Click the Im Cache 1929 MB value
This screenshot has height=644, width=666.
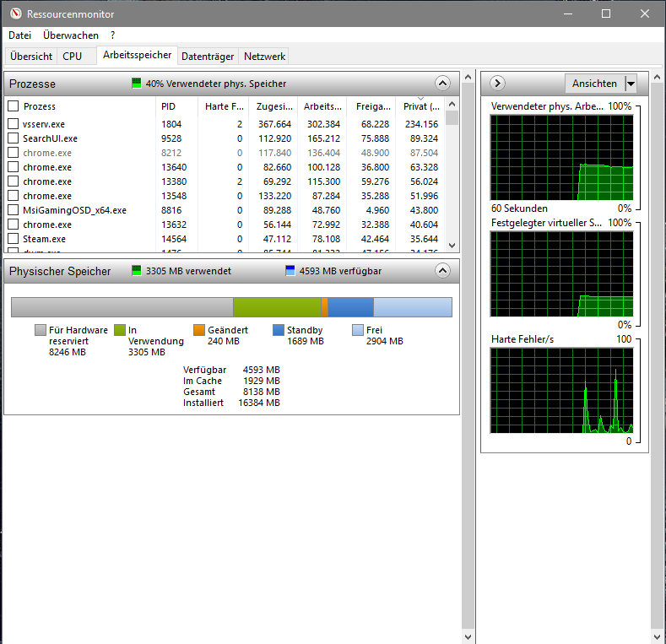pos(261,381)
